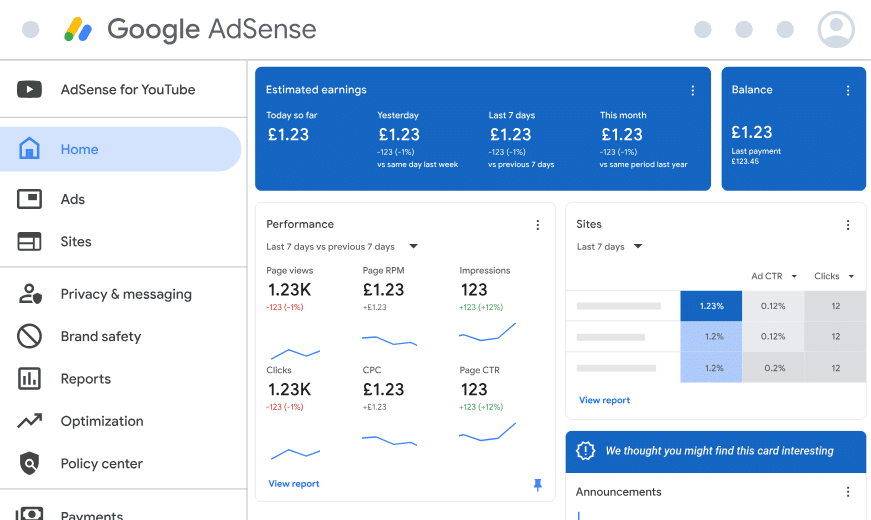Click the Impressions 123 value

pyautogui.click(x=474, y=289)
